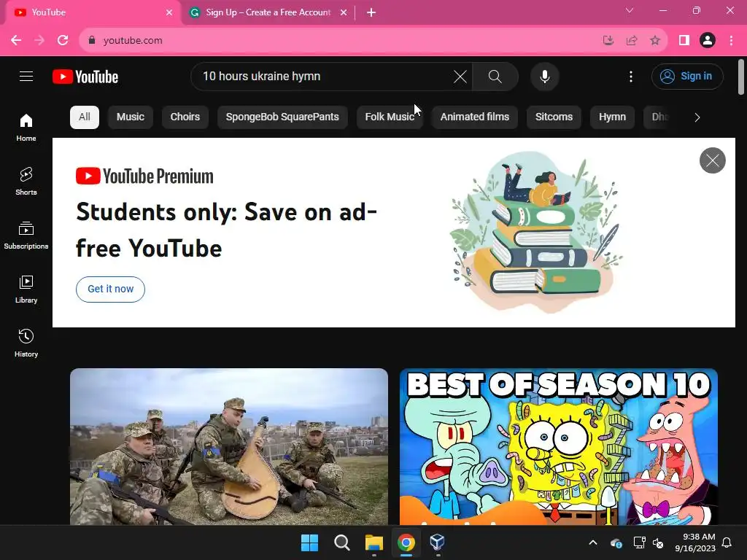The height and width of the screenshot is (560, 747).
Task: Open Library in sidebar
Action: [26, 289]
